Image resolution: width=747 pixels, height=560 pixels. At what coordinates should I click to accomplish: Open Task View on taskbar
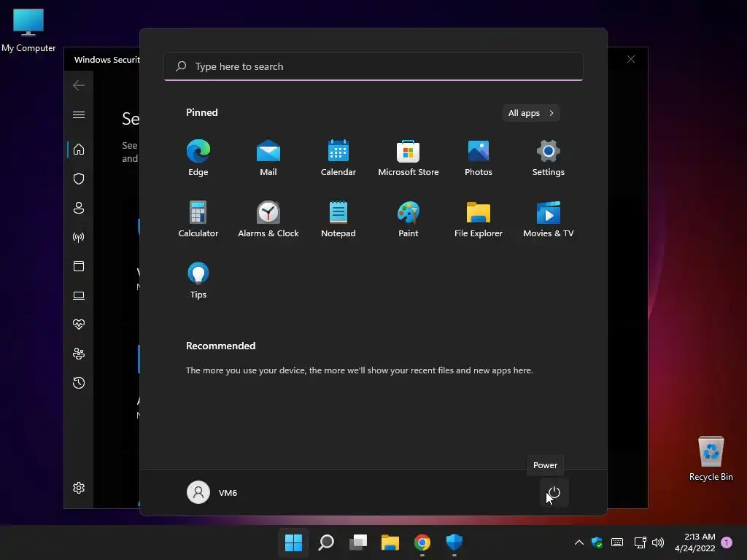click(x=357, y=542)
